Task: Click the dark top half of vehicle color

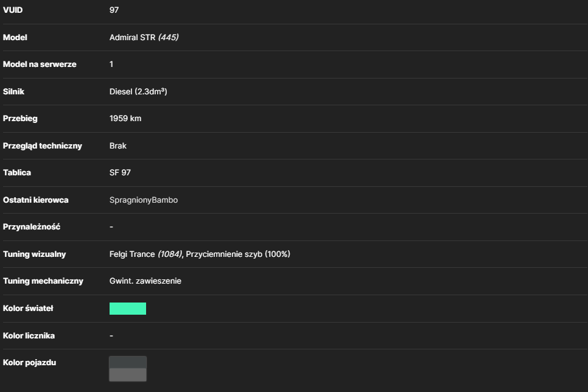Action: click(127, 362)
